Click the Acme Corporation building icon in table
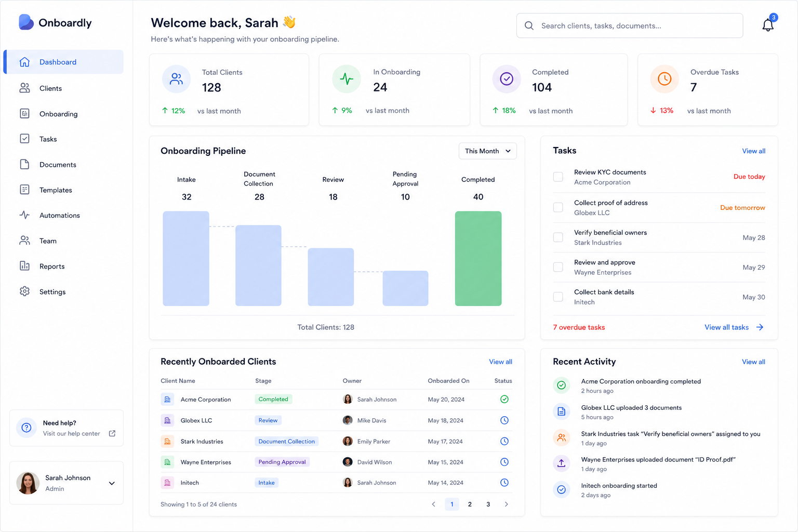This screenshot has height=532, width=798. [x=167, y=400]
